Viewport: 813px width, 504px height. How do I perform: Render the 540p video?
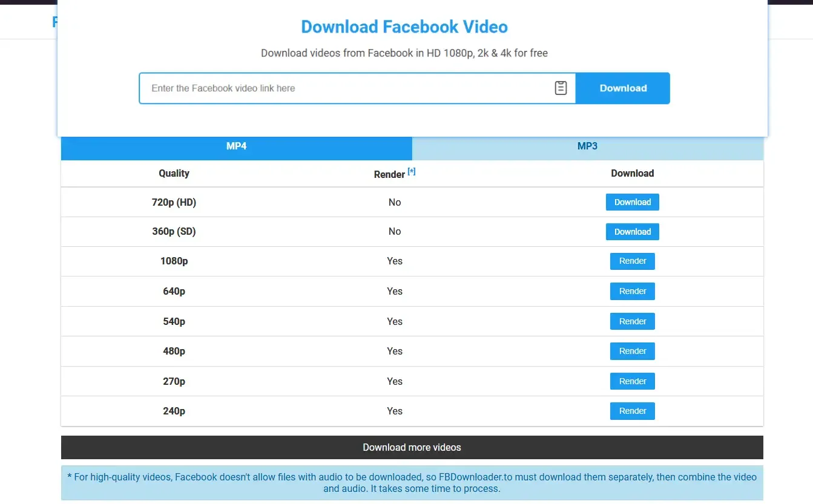(632, 321)
